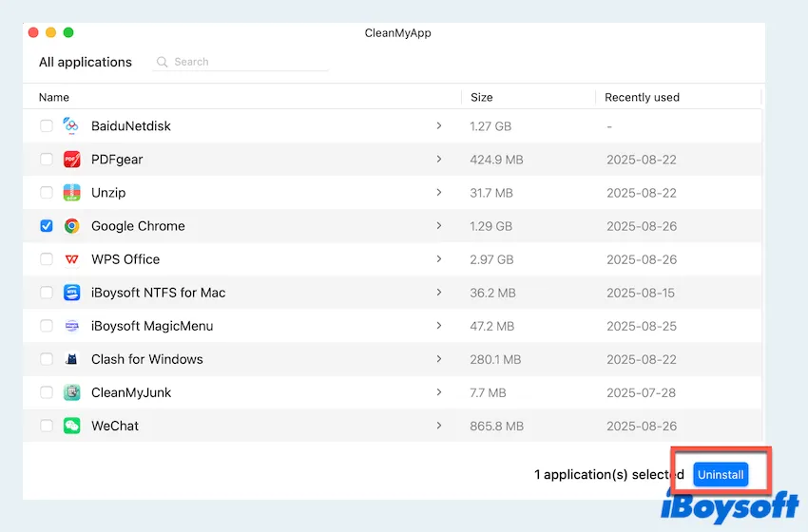The image size is (808, 532).
Task: Click the Clash for Windows cat icon
Action: coord(71,359)
